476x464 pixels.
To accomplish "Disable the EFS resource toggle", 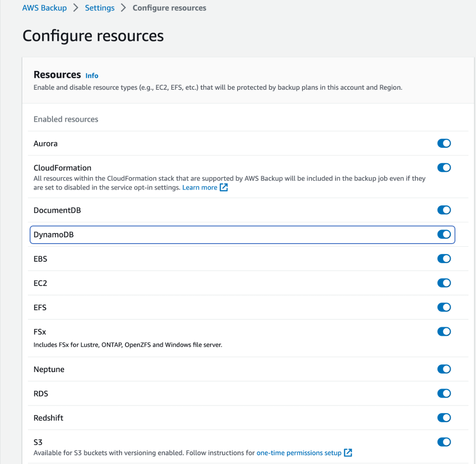I will 444,307.
